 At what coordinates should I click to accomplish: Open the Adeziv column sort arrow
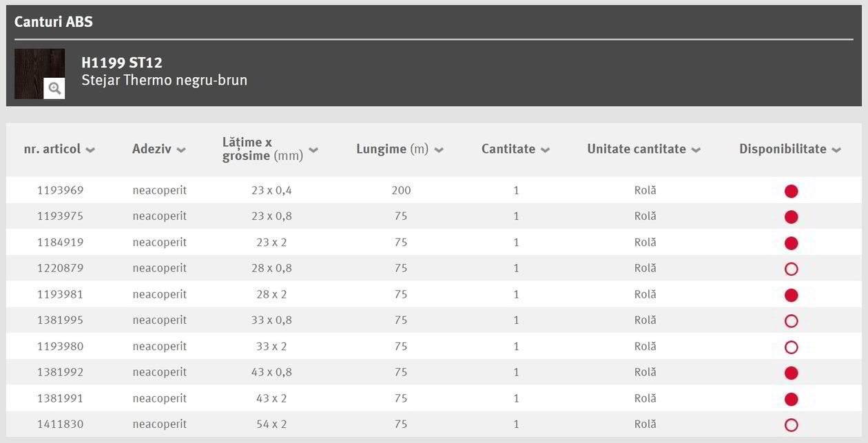[x=181, y=150]
